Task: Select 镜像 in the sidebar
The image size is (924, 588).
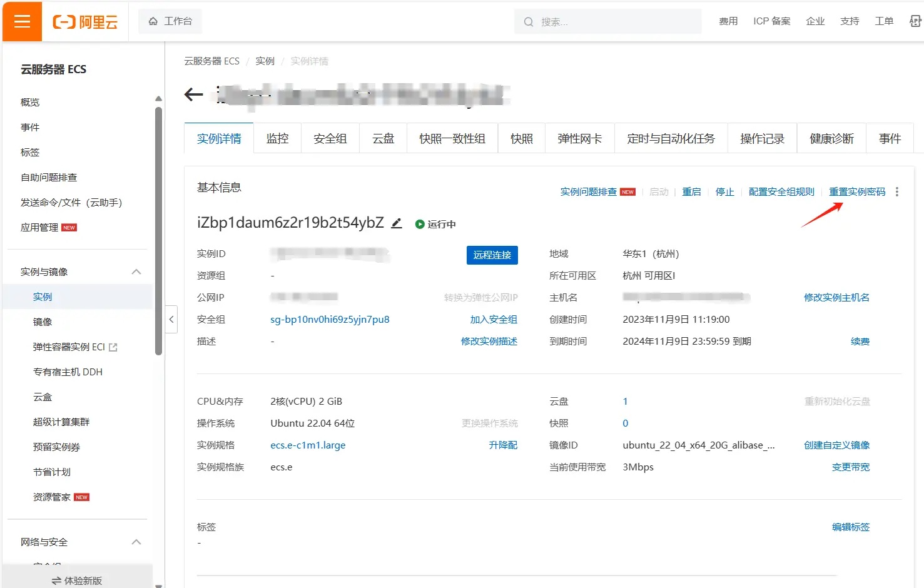Action: click(43, 322)
